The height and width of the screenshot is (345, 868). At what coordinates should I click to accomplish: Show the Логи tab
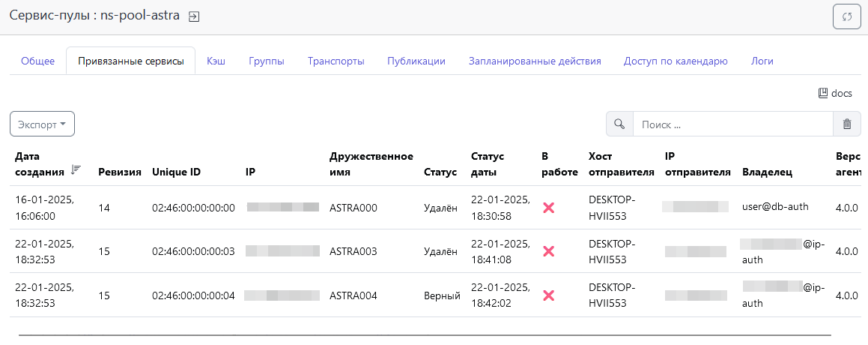(x=762, y=61)
